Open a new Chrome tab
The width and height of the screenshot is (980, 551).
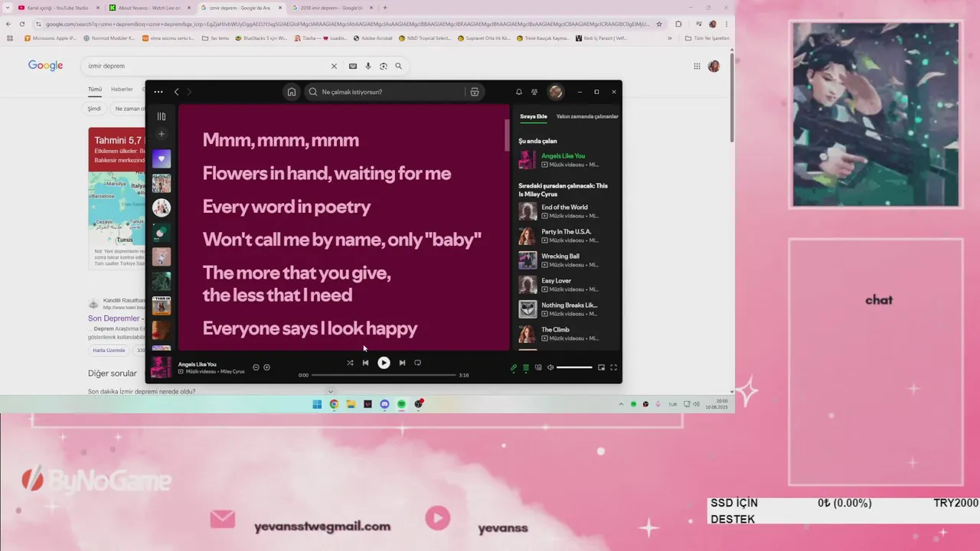click(384, 8)
